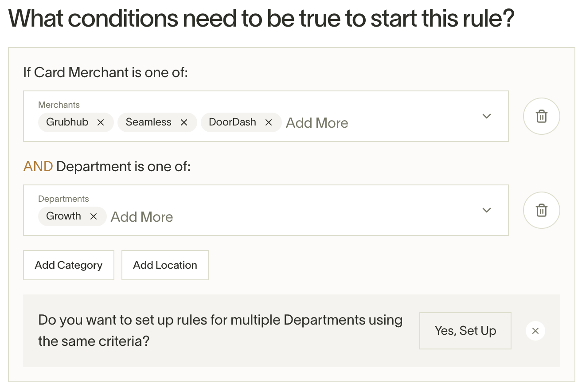578x392 pixels.
Task: Select the Grubhub chip label
Action: pos(67,122)
